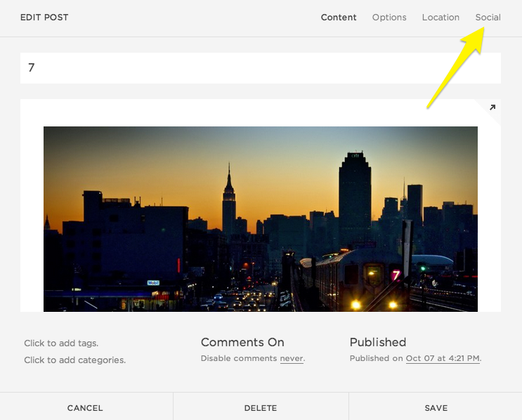Open the 'never' disable comments option
The width and height of the screenshot is (522, 420).
click(292, 358)
